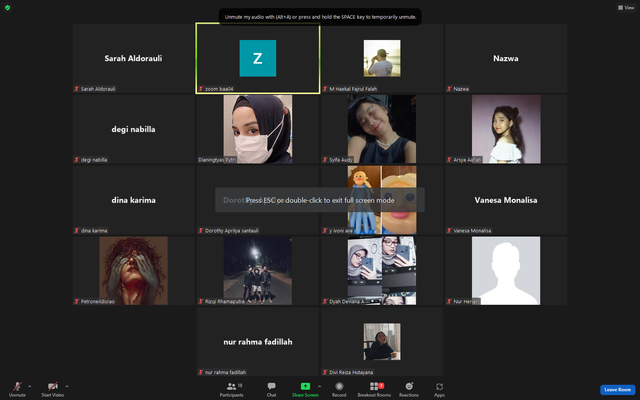
Task: Click the green Share Screen icon
Action: 305,386
